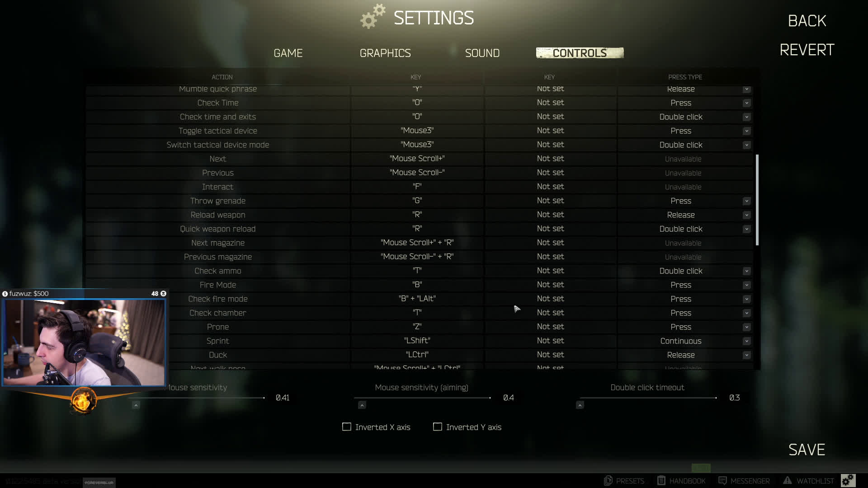Toggle Duck action press type dropdown
Image resolution: width=868 pixels, height=488 pixels.
(x=747, y=355)
